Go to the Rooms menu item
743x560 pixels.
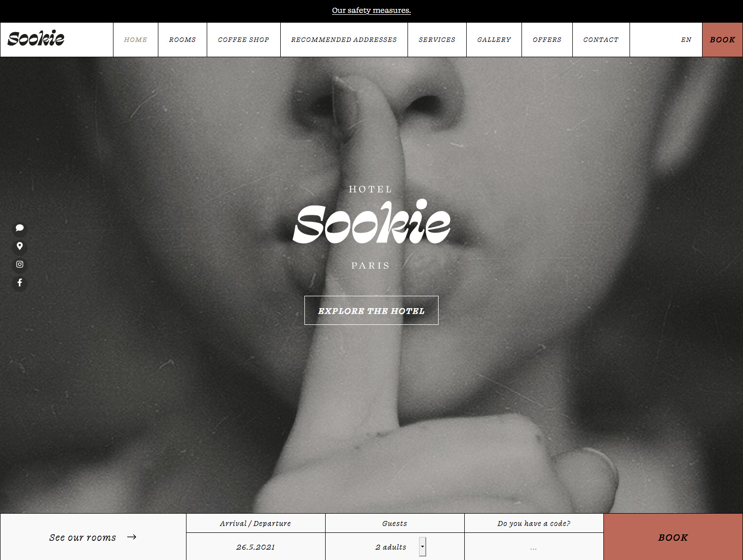coord(183,40)
